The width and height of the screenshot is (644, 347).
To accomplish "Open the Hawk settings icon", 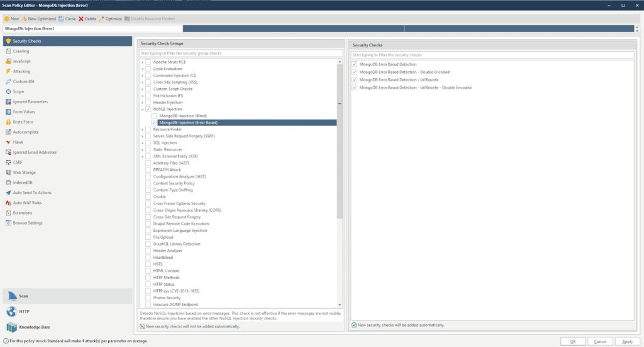I will 8,142.
